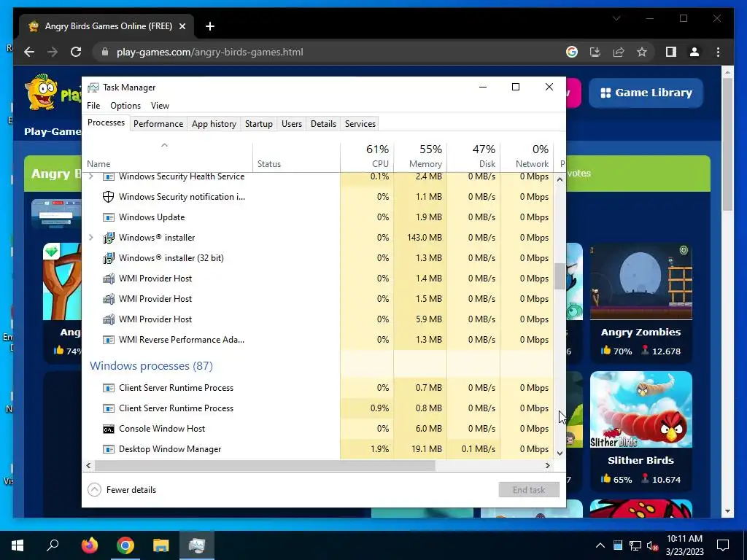Switch to the Startup tab
The image size is (747, 560).
click(259, 124)
